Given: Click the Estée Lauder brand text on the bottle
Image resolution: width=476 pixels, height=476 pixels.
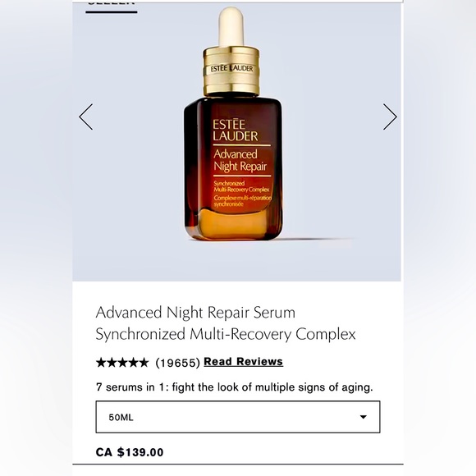Looking at the screenshot, I should point(236,130).
